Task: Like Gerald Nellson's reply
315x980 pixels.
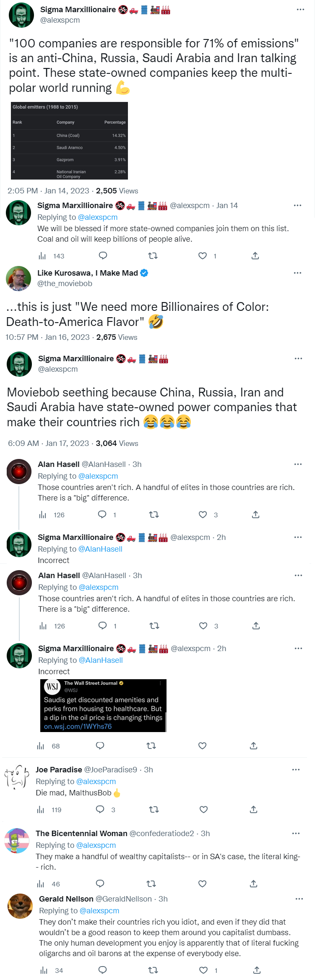Action: (x=203, y=970)
